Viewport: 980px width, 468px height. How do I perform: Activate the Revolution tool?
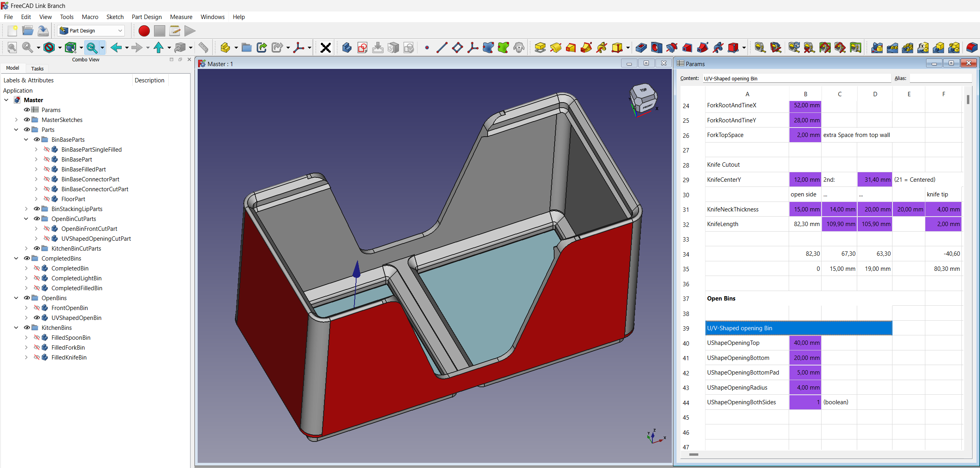(556, 48)
